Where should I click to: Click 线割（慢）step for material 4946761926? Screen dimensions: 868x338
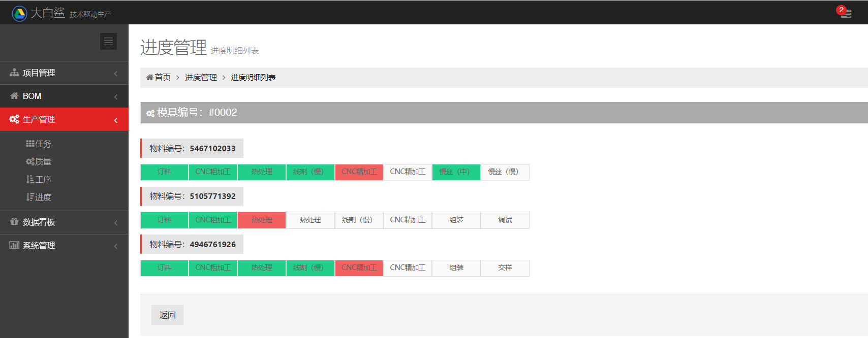pos(311,268)
